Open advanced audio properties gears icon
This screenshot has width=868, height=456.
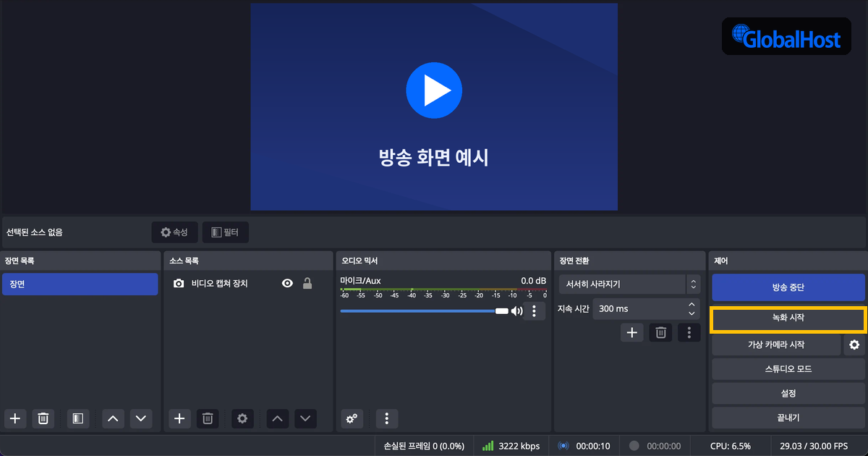352,418
